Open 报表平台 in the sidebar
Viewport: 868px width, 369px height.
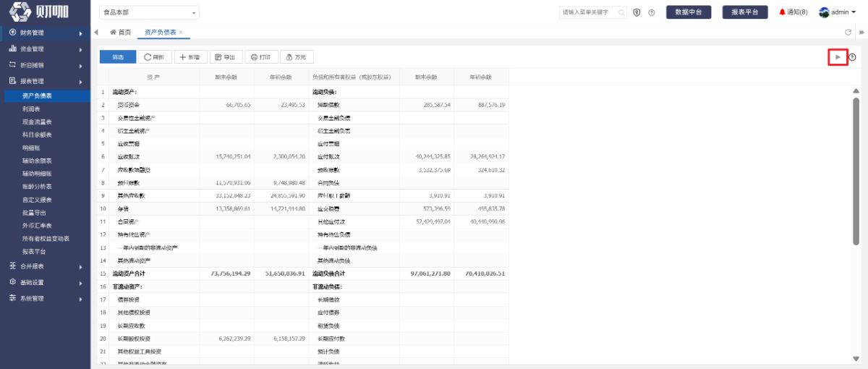point(33,252)
